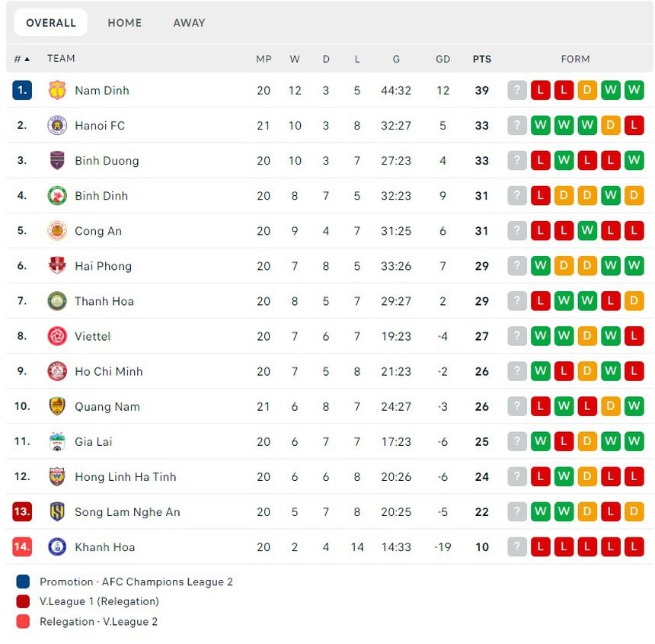Click the Hanoi FC club crest icon
This screenshot has width=655, height=644.
(x=57, y=126)
